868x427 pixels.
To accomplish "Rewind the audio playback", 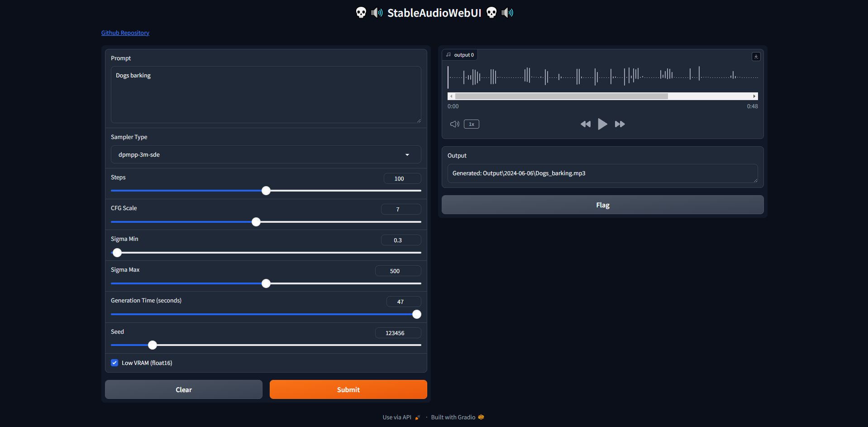I will tap(585, 124).
